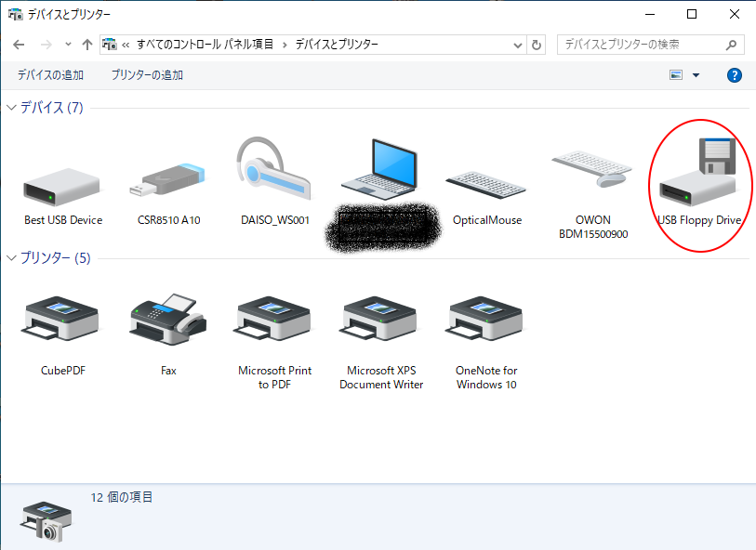Open the recent locations dropdown arrow

(68, 45)
